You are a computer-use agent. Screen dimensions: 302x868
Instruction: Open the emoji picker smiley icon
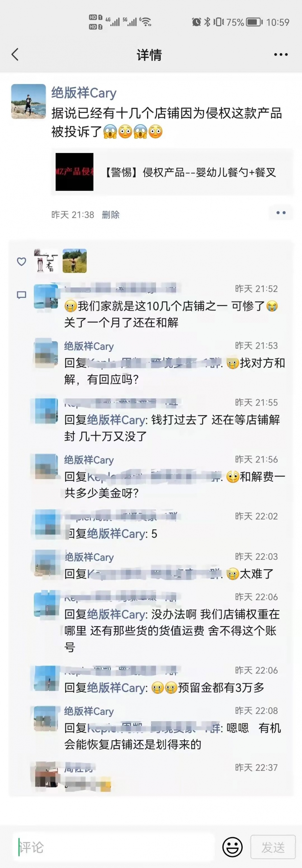pyautogui.click(x=232, y=847)
